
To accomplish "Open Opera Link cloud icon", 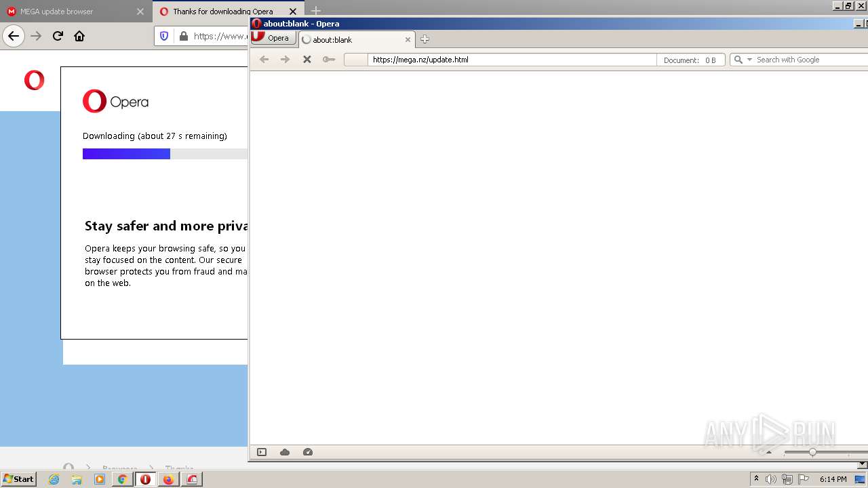I will click(x=285, y=452).
